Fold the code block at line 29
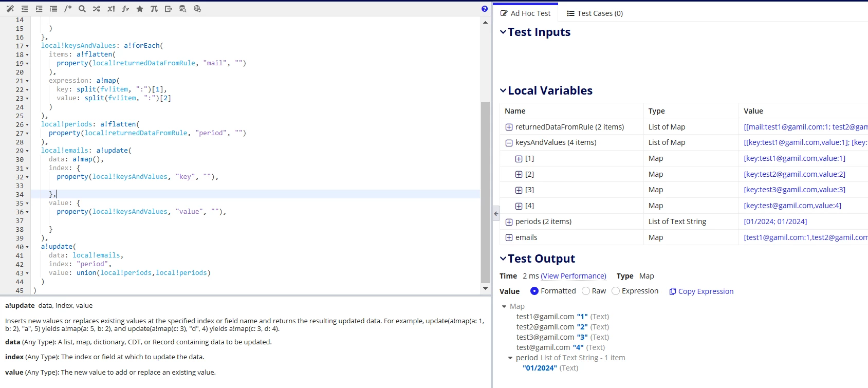The height and width of the screenshot is (388, 868). click(x=27, y=151)
